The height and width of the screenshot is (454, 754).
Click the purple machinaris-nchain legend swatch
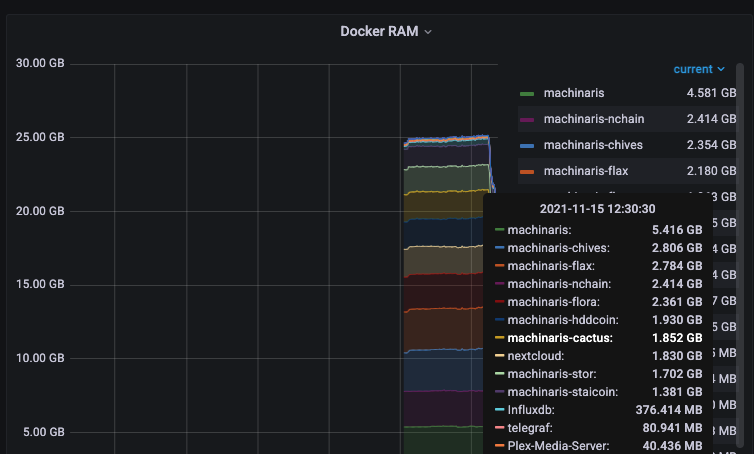527,120
